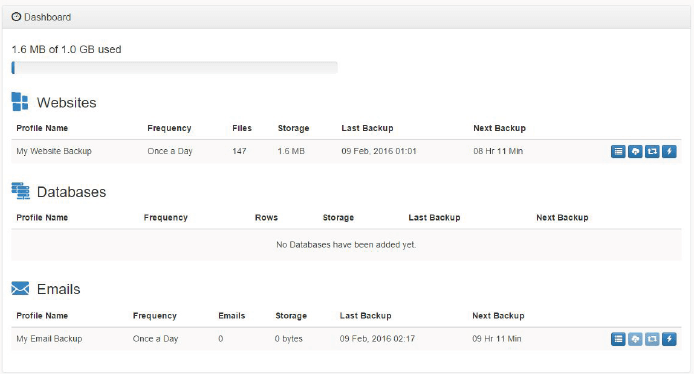The image size is (694, 374).
Task: Click the Websites section icon
Action: 20,101
